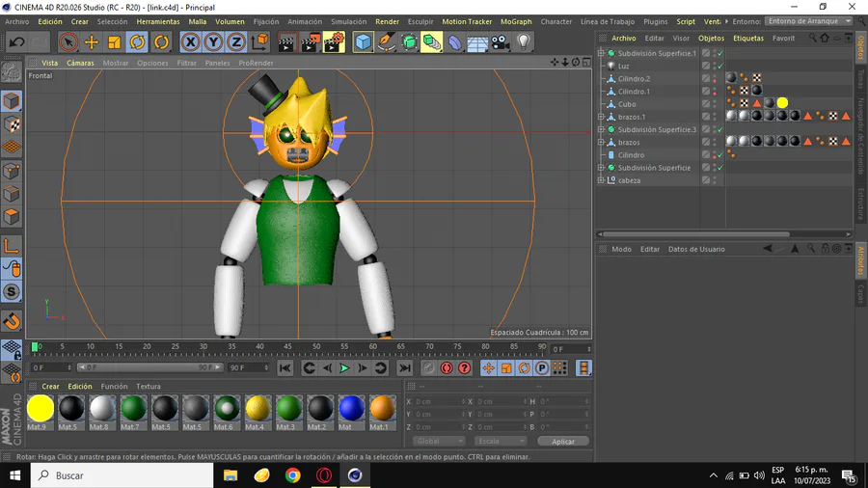The width and height of the screenshot is (868, 488).
Task: Toggle Y axis lock
Action: coord(213,42)
